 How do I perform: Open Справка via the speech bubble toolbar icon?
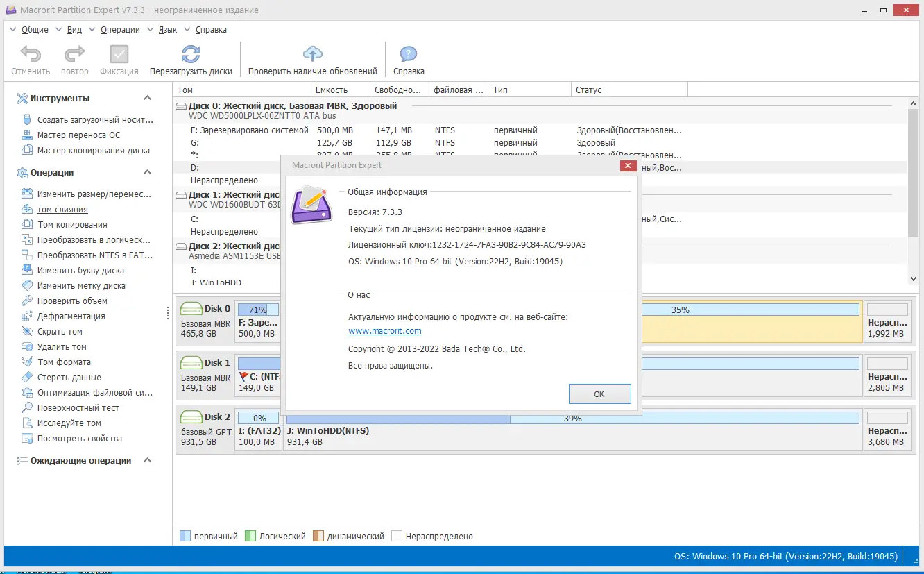[408, 54]
